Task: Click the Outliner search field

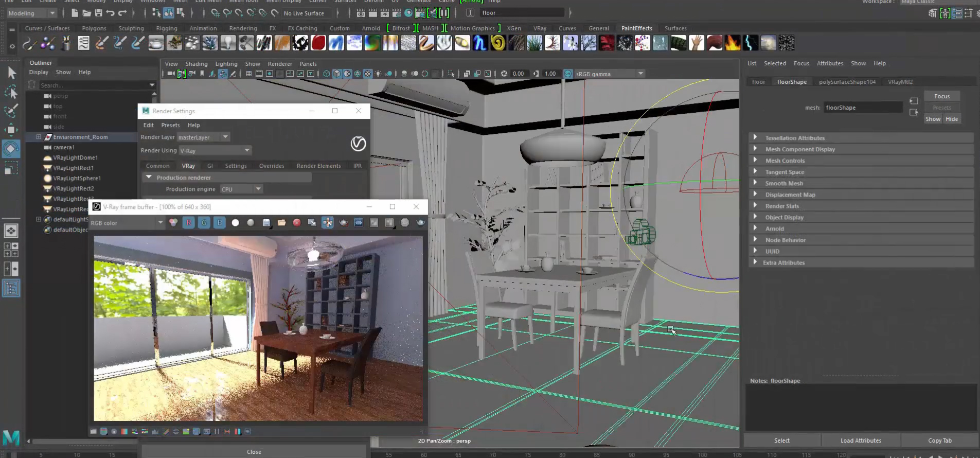Action: (93, 85)
